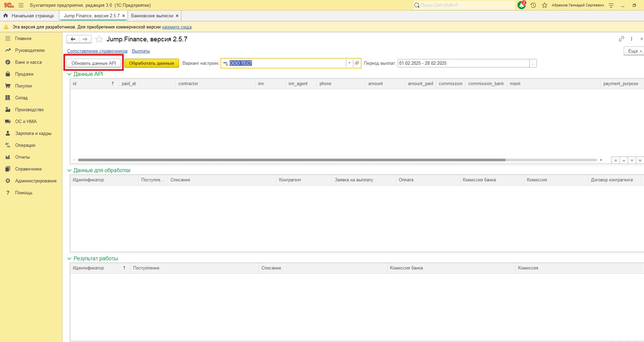Switch to the Банковские выписки tab

click(152, 16)
